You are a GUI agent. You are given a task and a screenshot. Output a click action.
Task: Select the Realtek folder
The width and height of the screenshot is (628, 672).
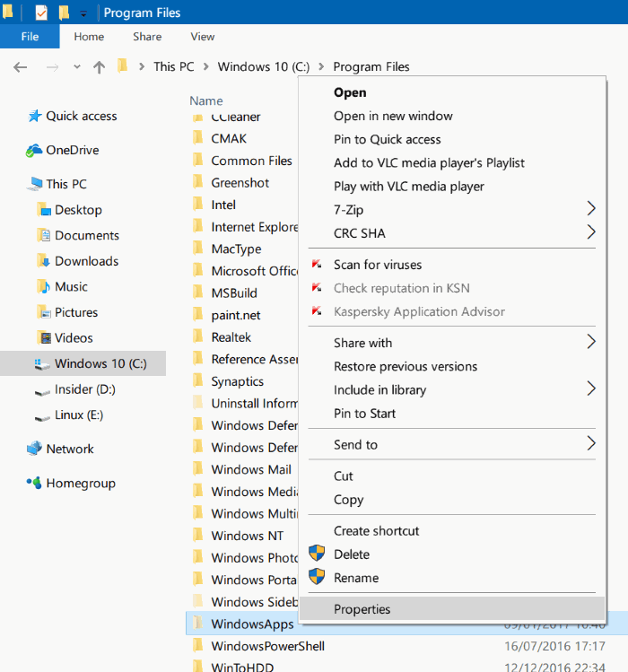click(x=231, y=337)
